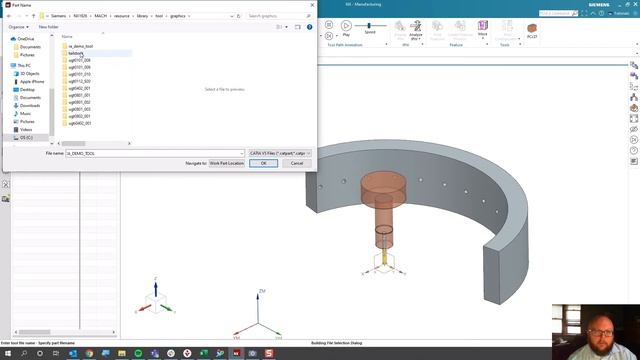Click the taskbar search icon
Screen dimensions: 640x360
(x=24, y=353)
